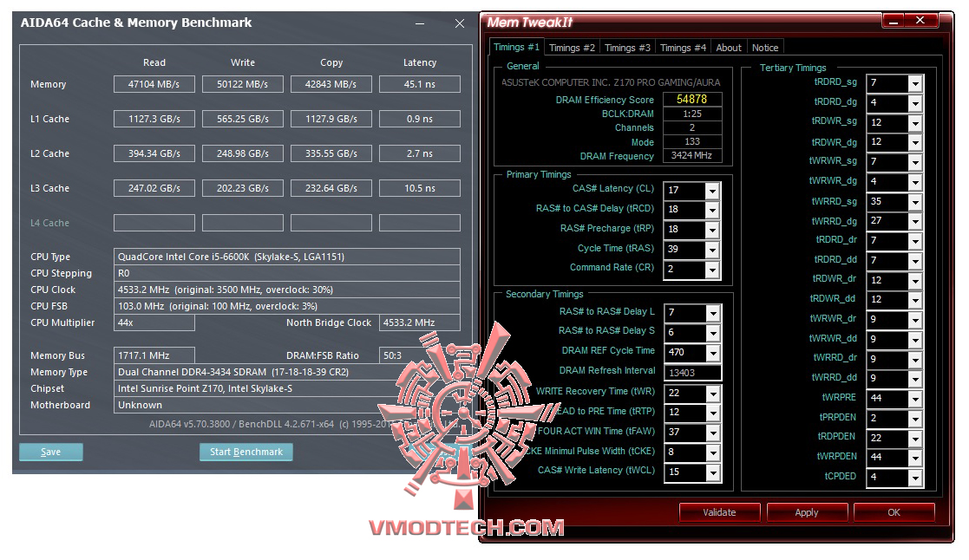Expand the tRRD_sg value selector
Viewport: 969px width, 560px height.
click(917, 83)
